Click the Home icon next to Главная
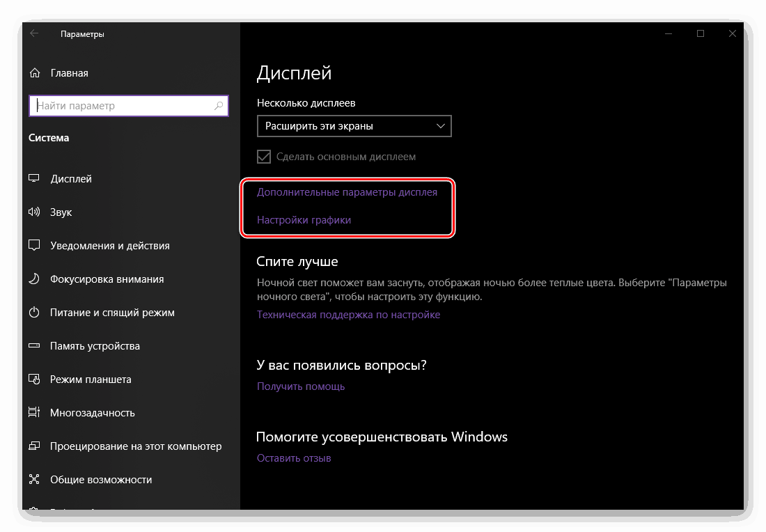 click(34, 73)
